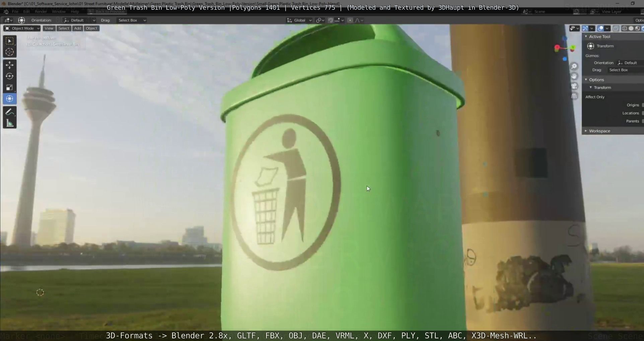Viewport: 644px width, 341px height.
Task: Pick the Rotate tool
Action: tap(9, 76)
